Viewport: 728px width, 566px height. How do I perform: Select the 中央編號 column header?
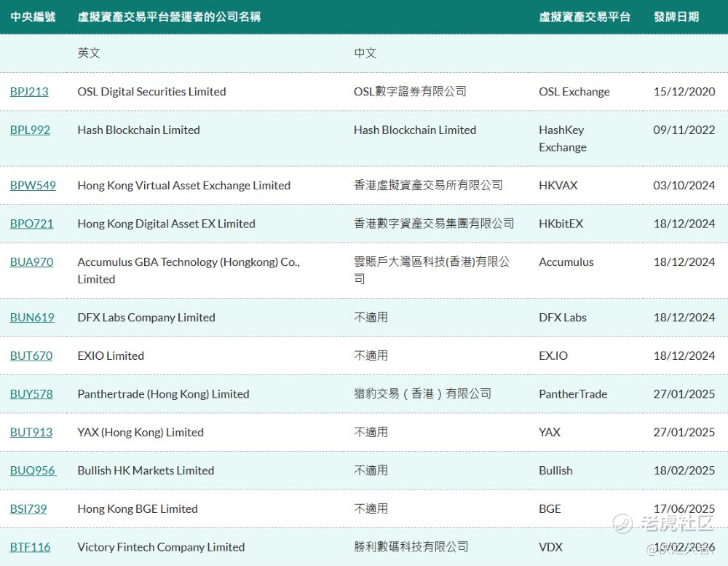point(33,17)
